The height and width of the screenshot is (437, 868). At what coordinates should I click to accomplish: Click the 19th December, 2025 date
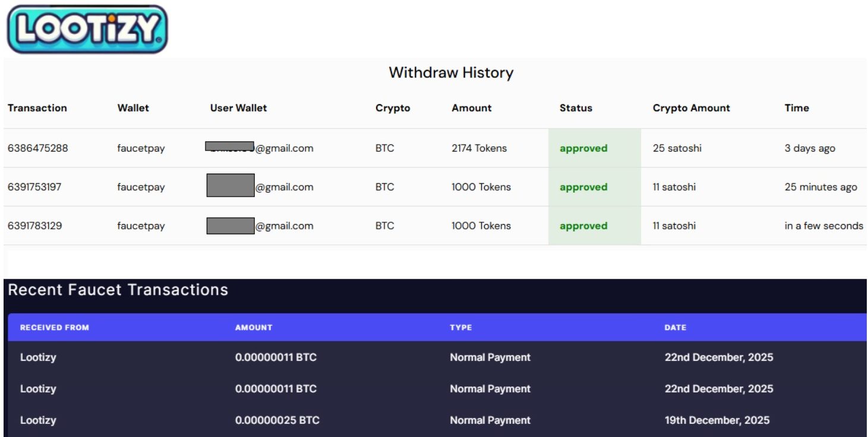coord(717,420)
